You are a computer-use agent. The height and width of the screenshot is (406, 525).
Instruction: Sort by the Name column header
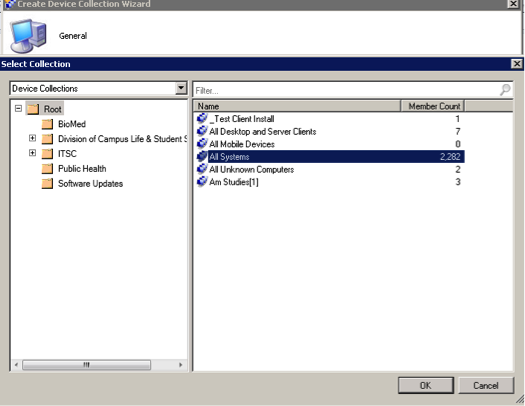297,106
